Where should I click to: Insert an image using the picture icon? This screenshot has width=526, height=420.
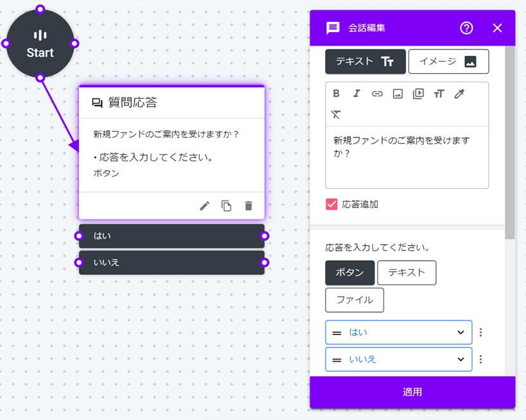click(398, 94)
